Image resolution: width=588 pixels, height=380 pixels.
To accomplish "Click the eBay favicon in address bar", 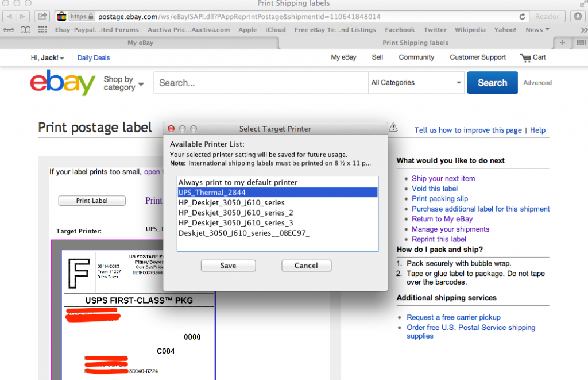I will [x=61, y=17].
